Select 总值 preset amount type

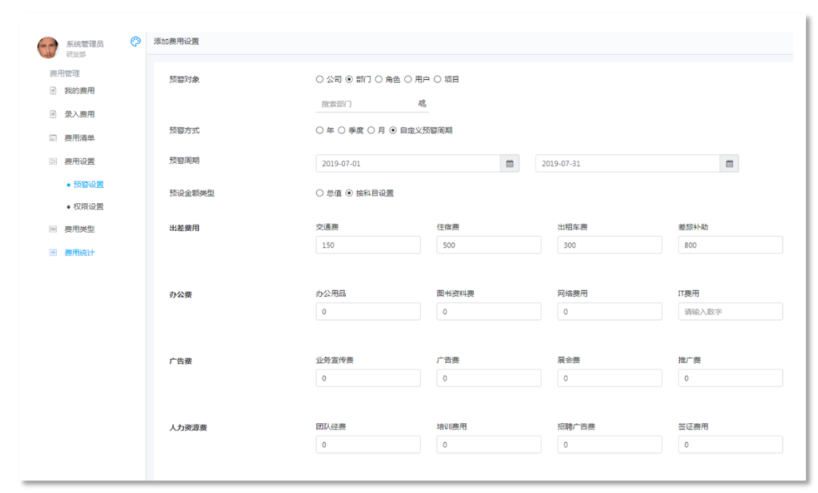(x=319, y=193)
